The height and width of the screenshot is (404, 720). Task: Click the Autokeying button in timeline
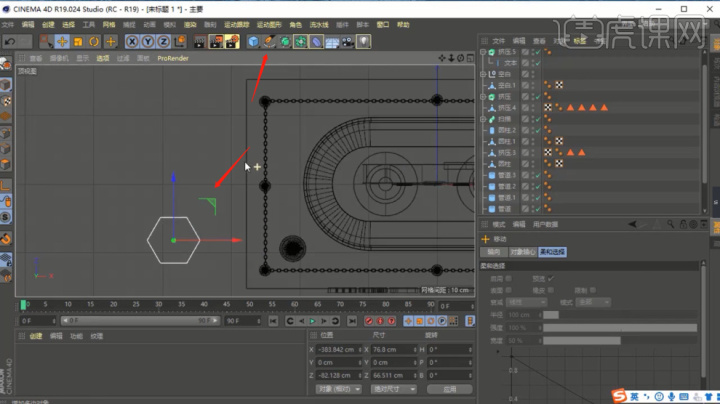click(380, 321)
